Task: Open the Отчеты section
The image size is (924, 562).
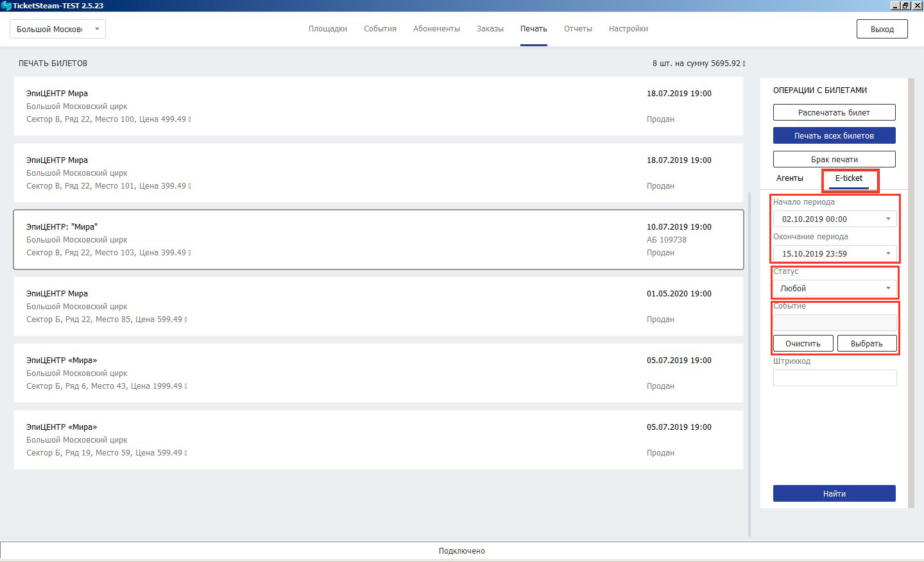Action: click(x=578, y=29)
